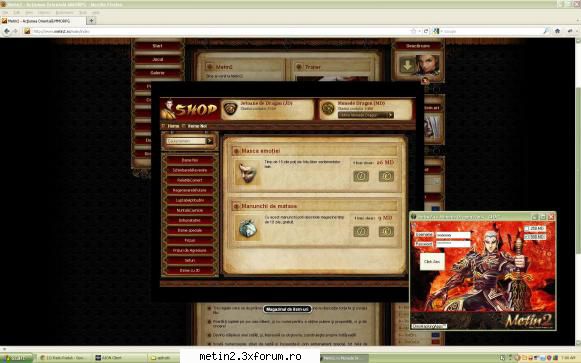This screenshot has height=363, width=581.
Task: Click the link label at popup bottom-left
Action: coord(429,326)
